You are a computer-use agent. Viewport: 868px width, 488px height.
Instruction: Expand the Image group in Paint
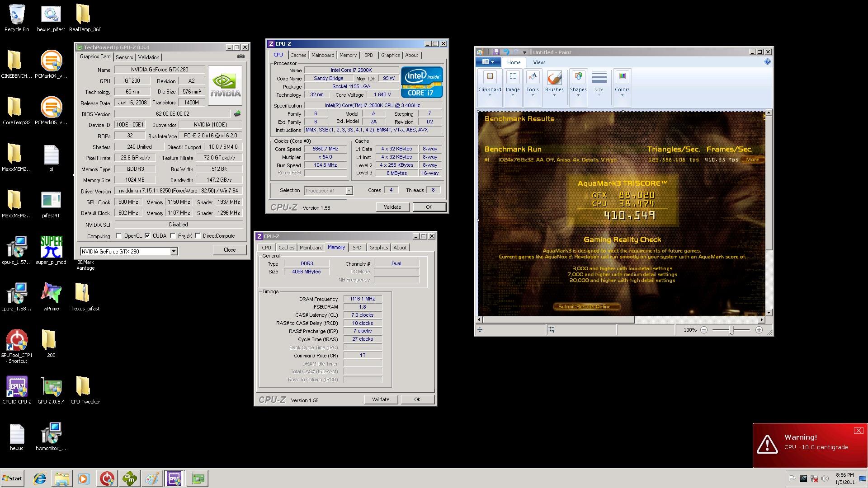pos(512,89)
